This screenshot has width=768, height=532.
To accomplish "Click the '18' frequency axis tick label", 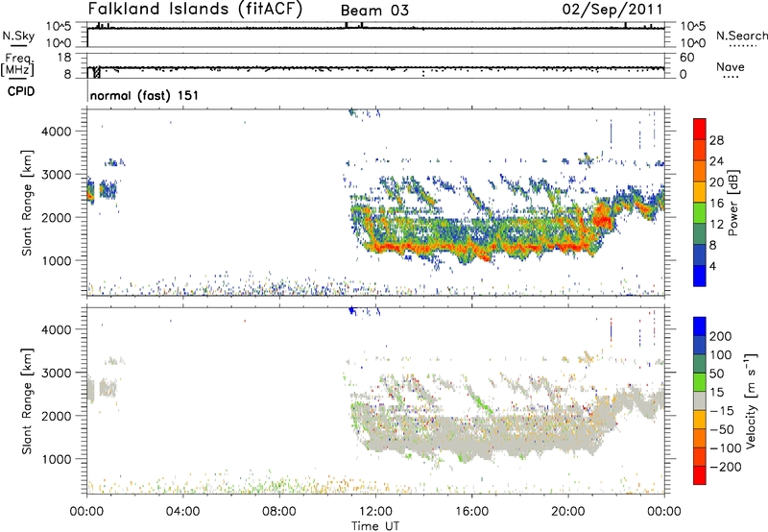I will click(x=64, y=58).
